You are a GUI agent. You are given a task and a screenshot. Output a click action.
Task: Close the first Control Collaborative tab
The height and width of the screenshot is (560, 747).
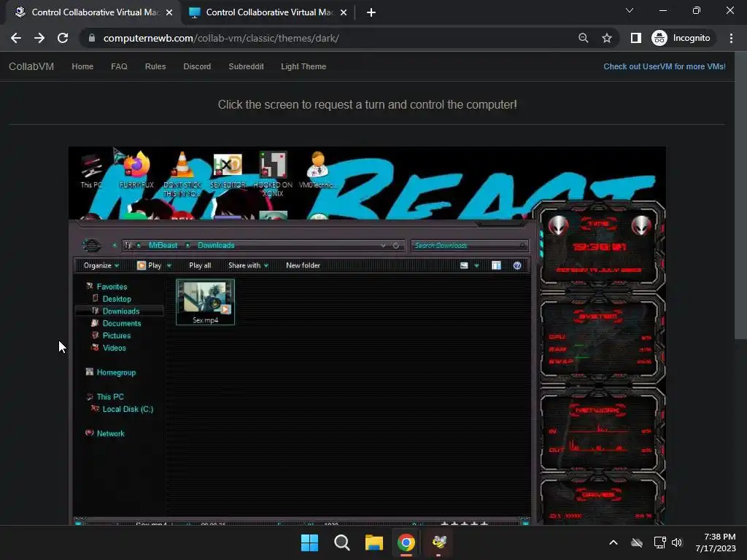click(169, 12)
